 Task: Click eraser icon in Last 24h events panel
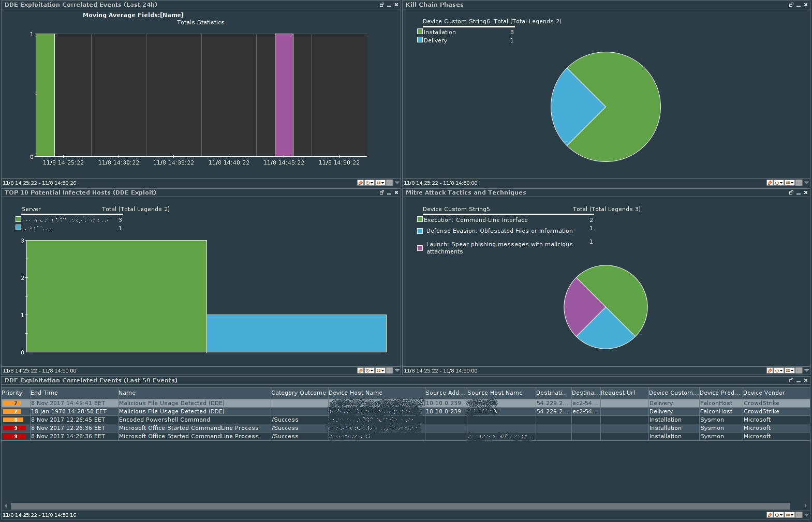pyautogui.click(x=360, y=183)
